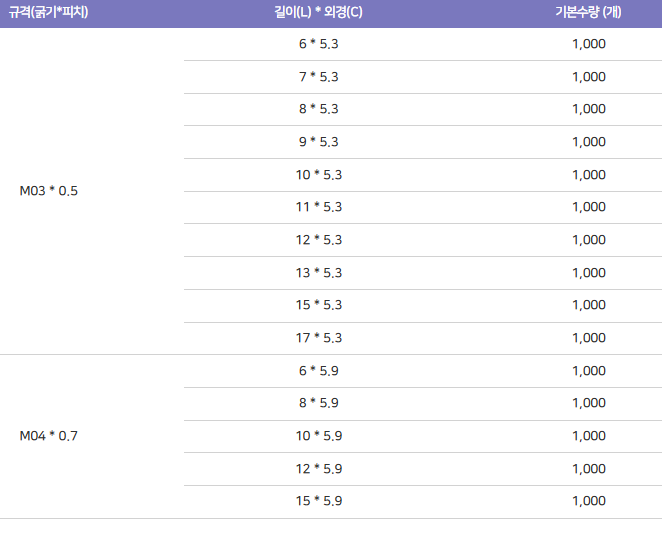Click the 11 * 5.3 size cell
This screenshot has height=539, width=662.
coord(319,207)
